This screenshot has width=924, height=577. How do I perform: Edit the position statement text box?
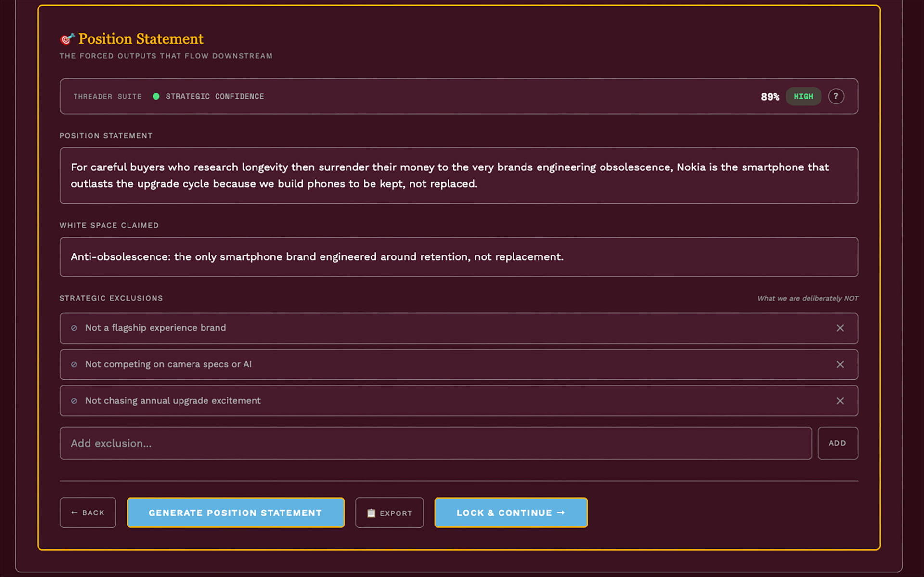pos(459,176)
